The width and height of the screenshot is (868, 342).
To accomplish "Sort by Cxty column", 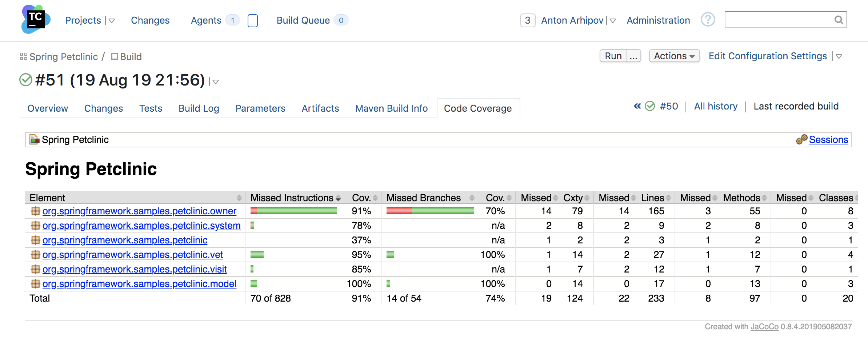I will pyautogui.click(x=576, y=198).
